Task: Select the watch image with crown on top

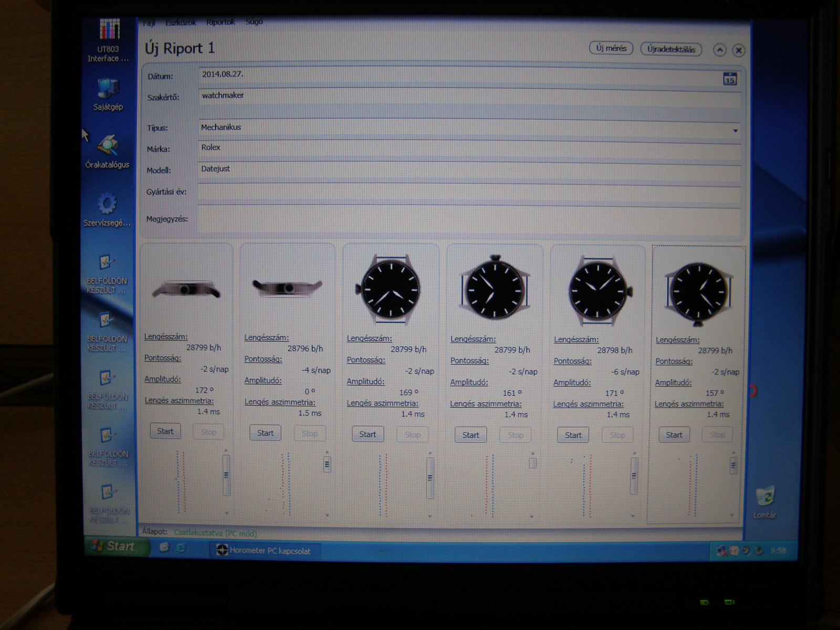Action: tap(495, 288)
